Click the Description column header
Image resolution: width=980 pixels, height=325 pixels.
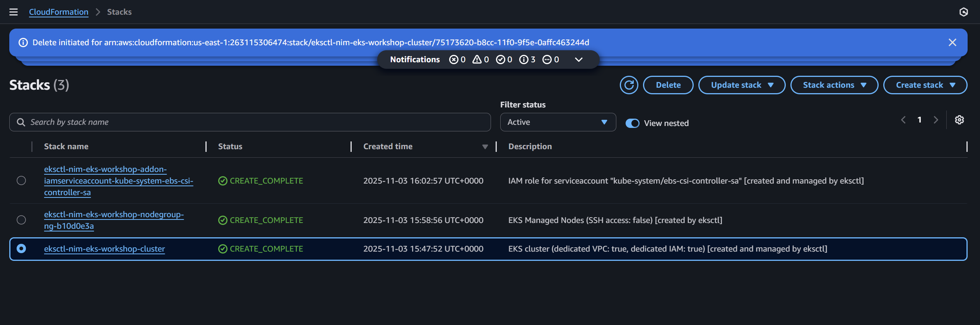pos(530,146)
